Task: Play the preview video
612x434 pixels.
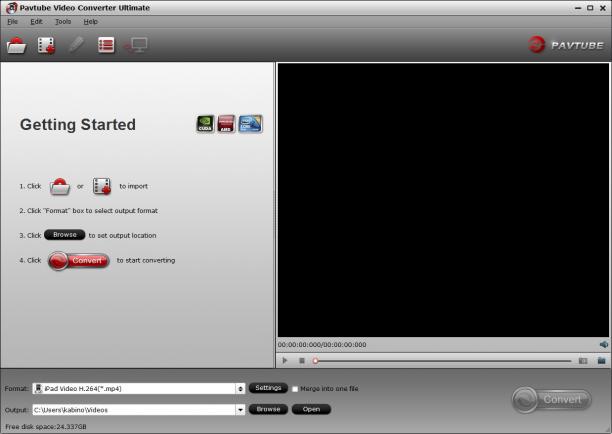Action: 285,361
